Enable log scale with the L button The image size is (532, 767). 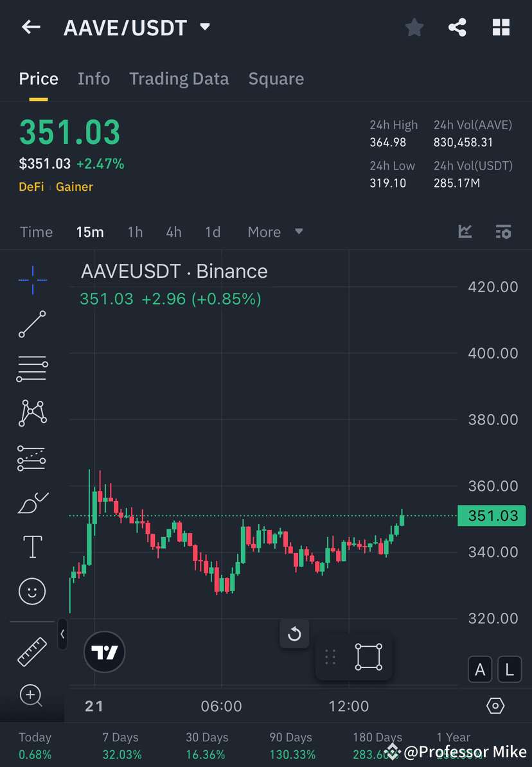click(509, 669)
